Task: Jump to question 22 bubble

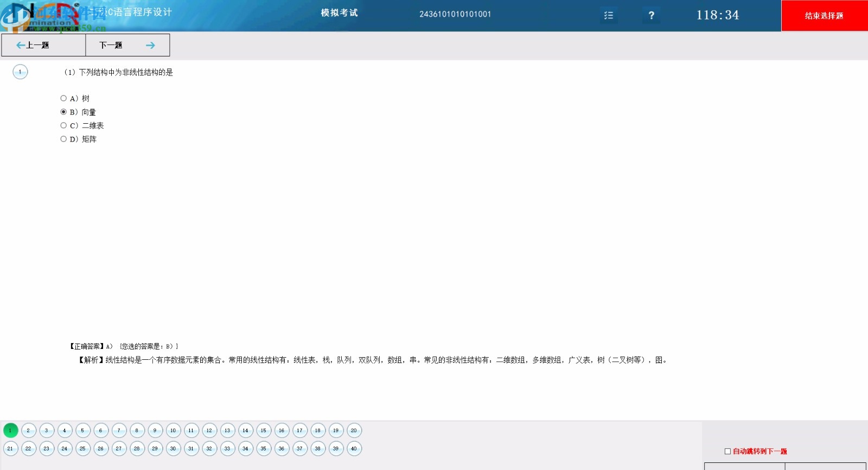Action: 29,448
